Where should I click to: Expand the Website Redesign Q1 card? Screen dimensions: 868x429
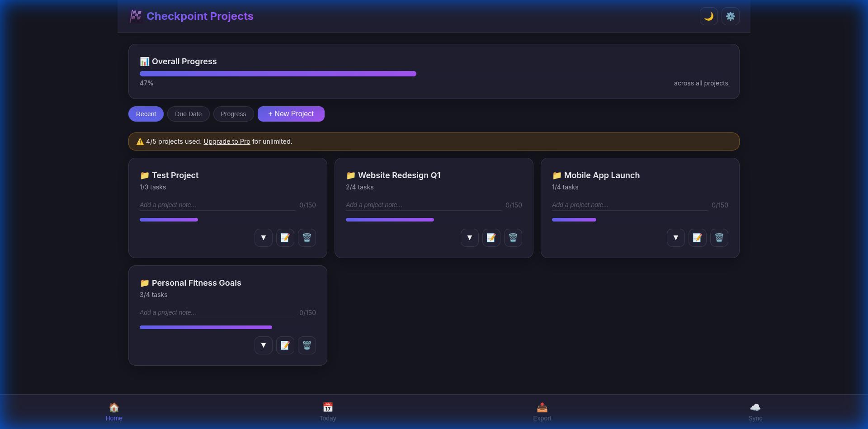point(470,238)
